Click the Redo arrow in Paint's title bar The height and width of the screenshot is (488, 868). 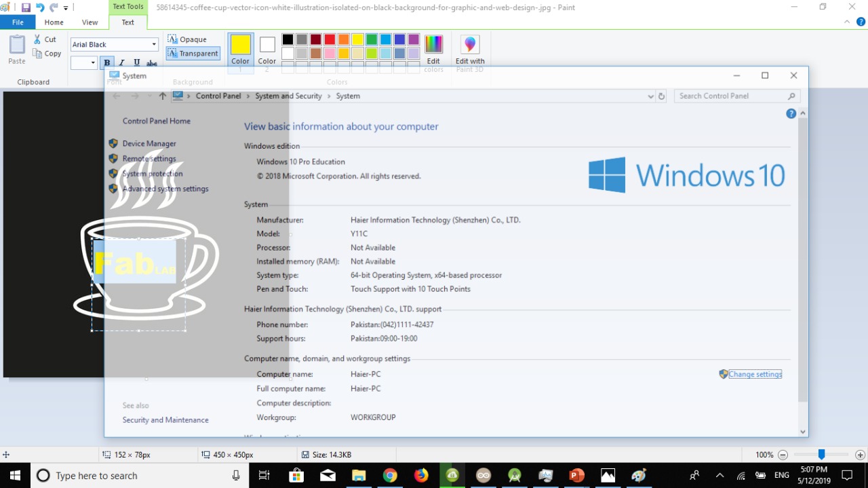[x=54, y=7]
